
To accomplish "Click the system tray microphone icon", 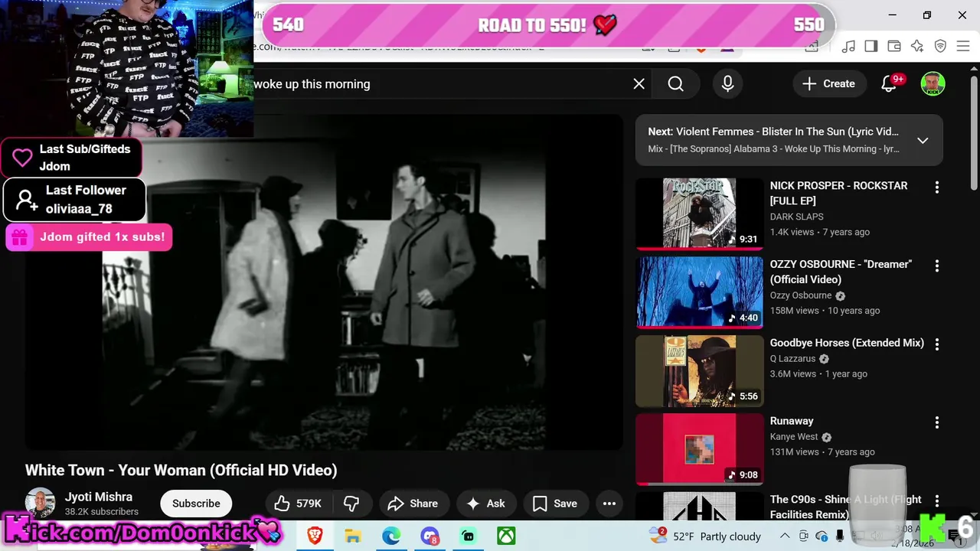I will (x=840, y=536).
